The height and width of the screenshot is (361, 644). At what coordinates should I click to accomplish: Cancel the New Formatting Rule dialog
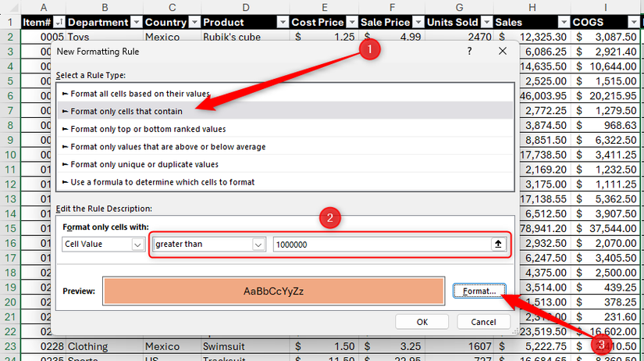click(x=483, y=322)
